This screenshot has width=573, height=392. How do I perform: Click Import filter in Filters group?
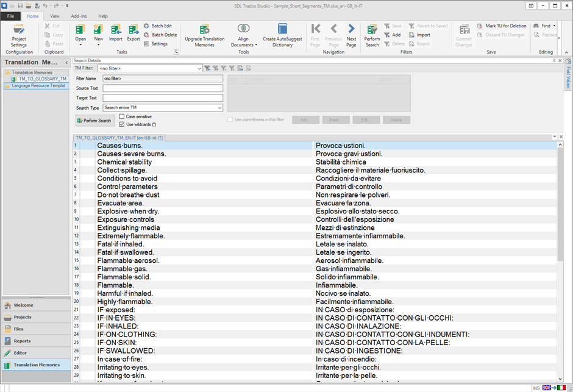[x=419, y=35]
